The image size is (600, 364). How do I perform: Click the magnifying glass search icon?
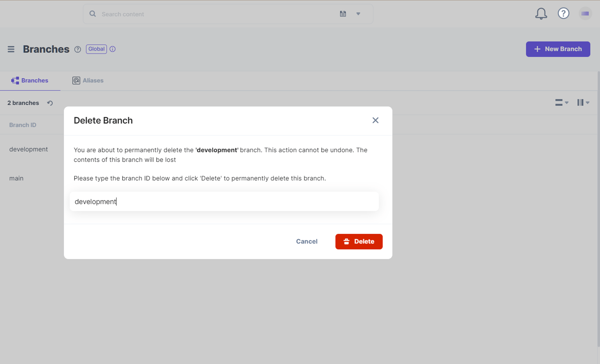92,14
